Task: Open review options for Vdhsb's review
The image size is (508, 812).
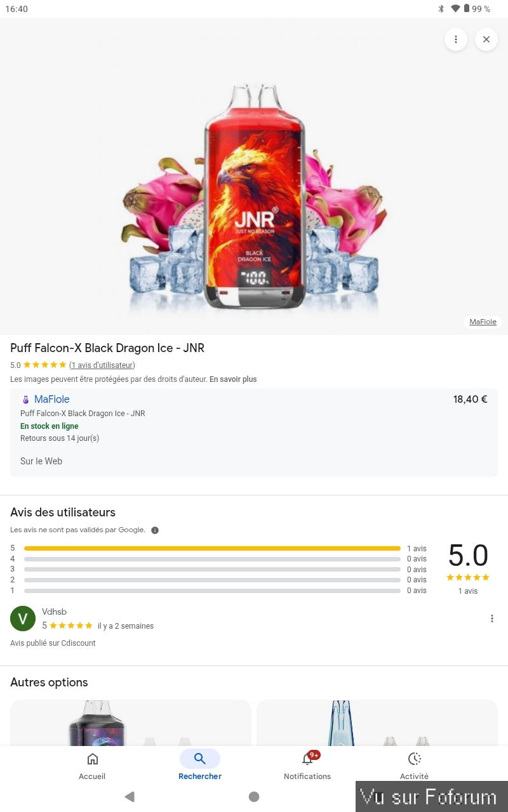Action: click(x=491, y=619)
